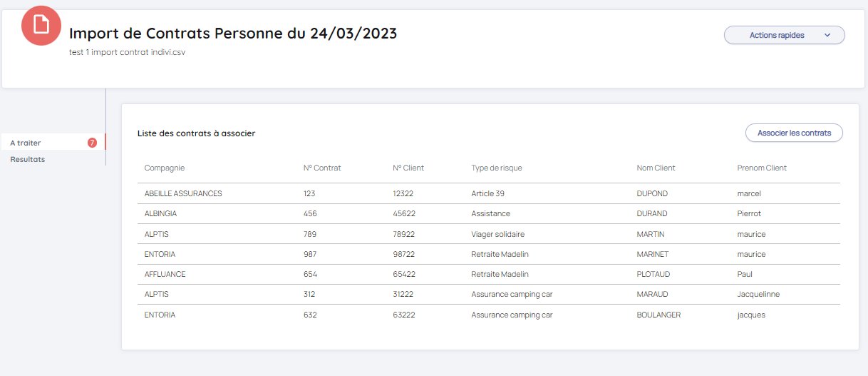Select the AFFLUANCE contract row
Screen dimensions: 868x376
[165, 274]
